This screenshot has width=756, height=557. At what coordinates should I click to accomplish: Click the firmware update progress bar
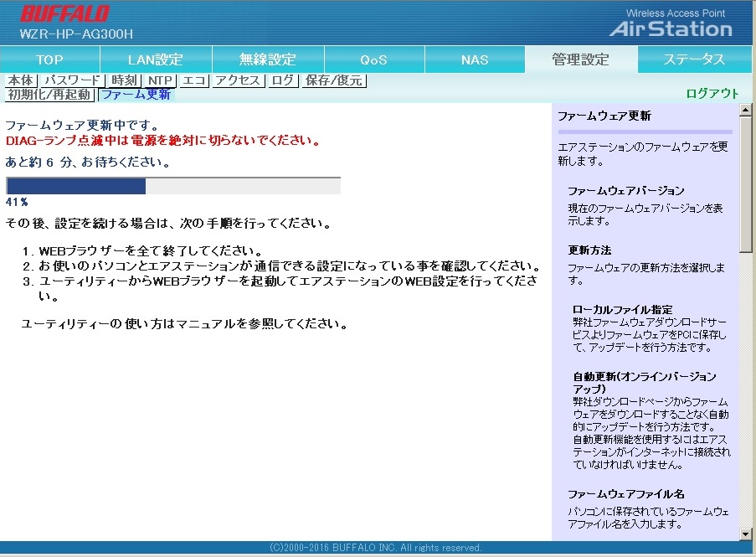173,186
